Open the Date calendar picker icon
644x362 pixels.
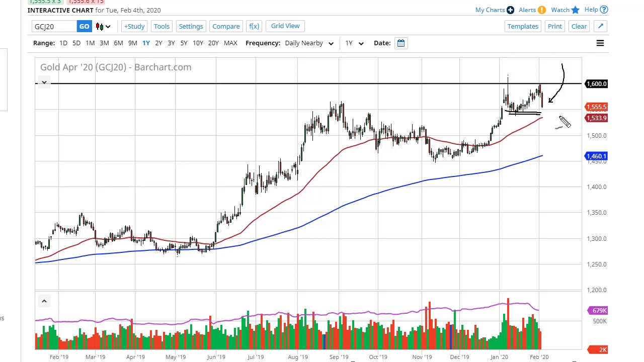click(x=401, y=43)
